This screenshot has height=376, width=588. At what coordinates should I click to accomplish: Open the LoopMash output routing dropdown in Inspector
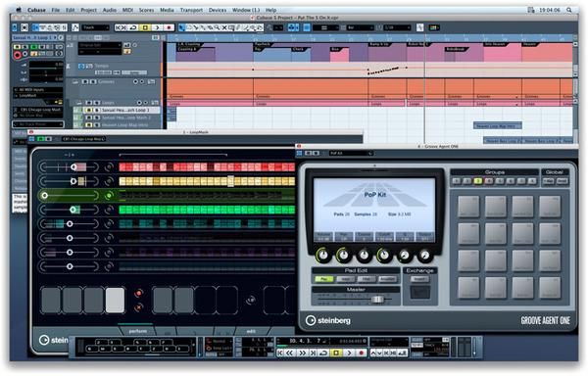point(37,96)
